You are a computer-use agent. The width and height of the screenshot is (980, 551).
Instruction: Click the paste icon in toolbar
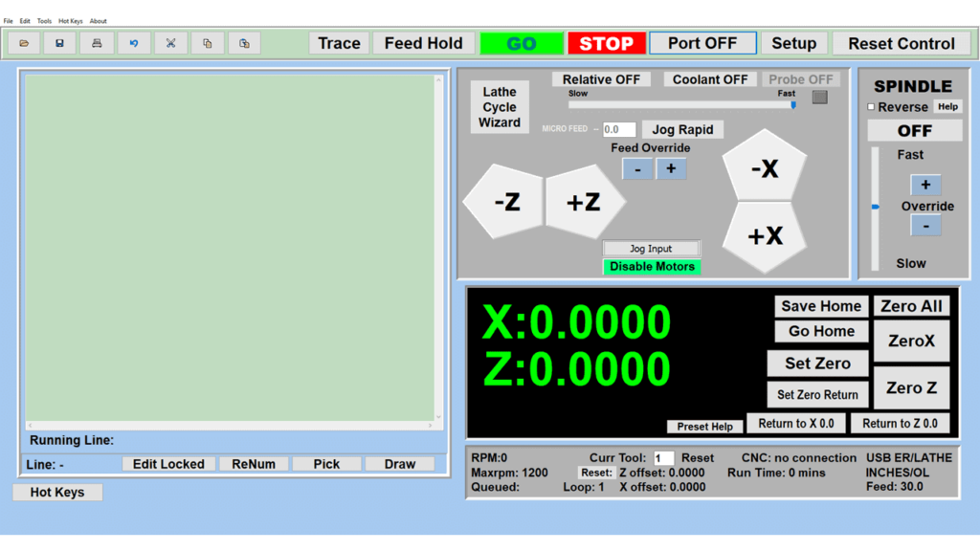244,43
